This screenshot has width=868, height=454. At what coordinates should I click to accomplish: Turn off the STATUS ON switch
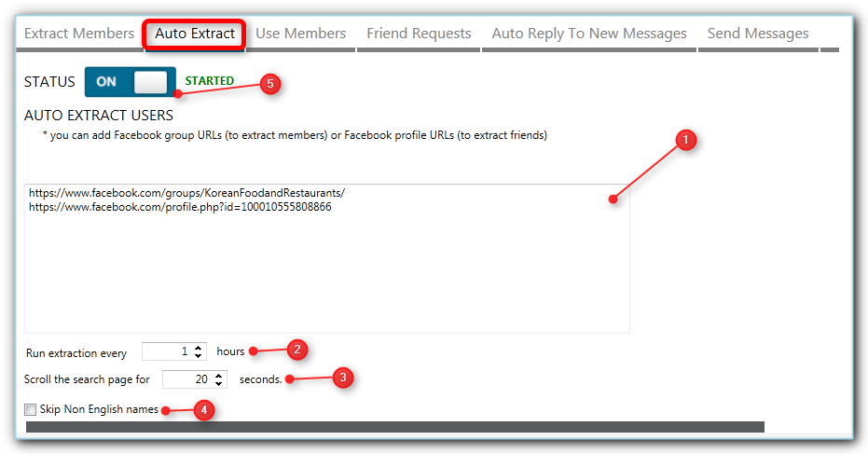coord(131,82)
